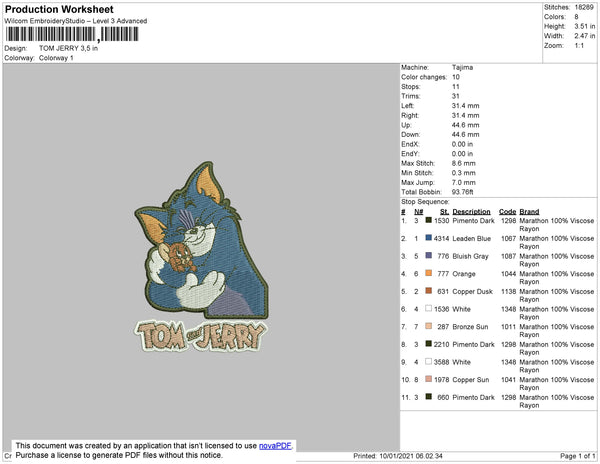Click the Height value '3.51 in'
The height and width of the screenshot is (464, 600).
pyautogui.click(x=584, y=26)
